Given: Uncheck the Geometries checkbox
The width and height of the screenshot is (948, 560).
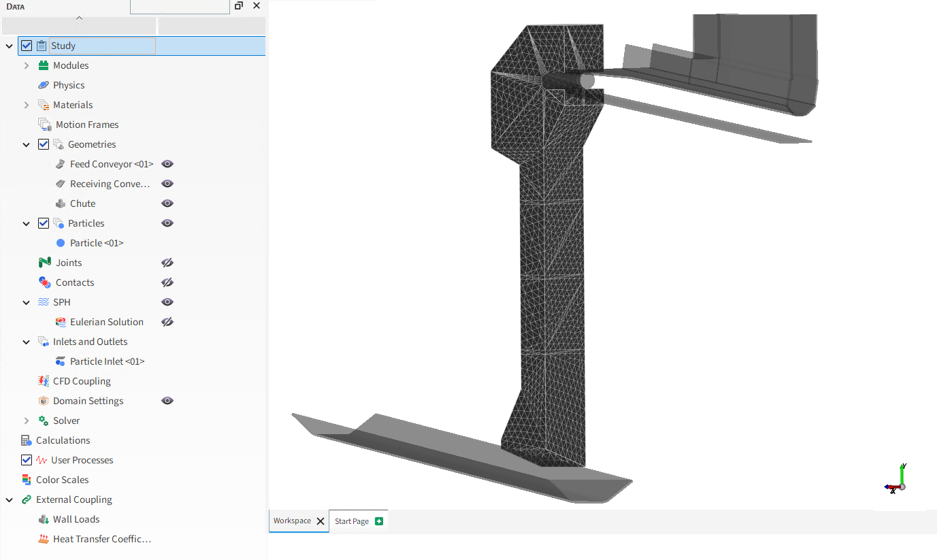Looking at the screenshot, I should pos(44,144).
